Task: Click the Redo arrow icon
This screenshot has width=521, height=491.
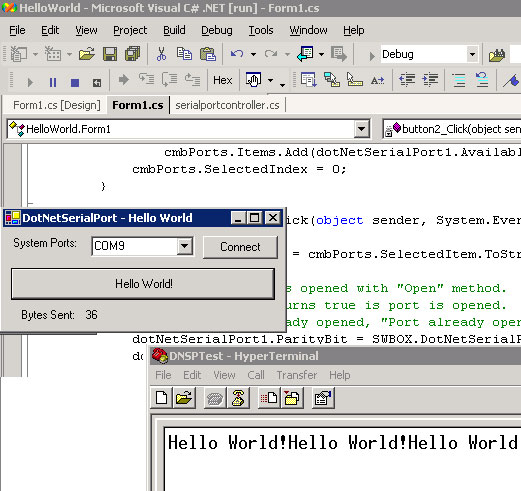Action: click(271, 54)
